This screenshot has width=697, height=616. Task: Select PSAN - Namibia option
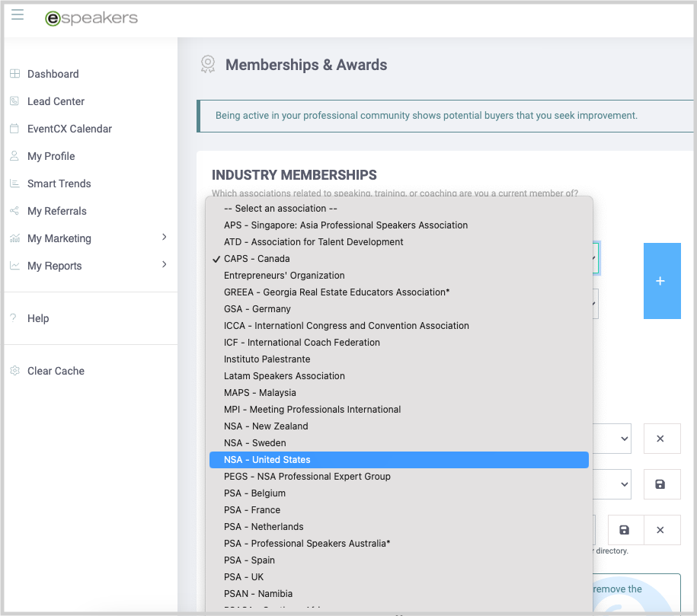pyautogui.click(x=398, y=594)
